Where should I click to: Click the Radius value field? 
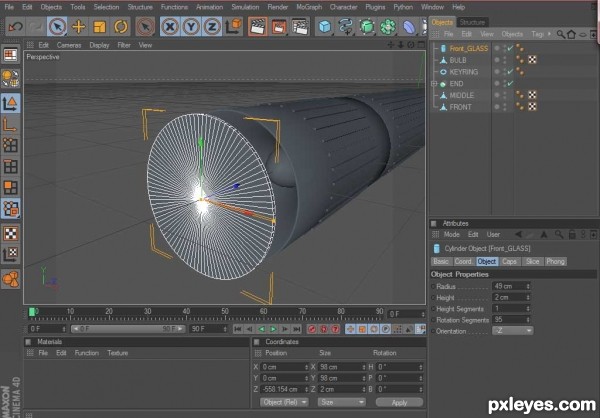pos(509,286)
